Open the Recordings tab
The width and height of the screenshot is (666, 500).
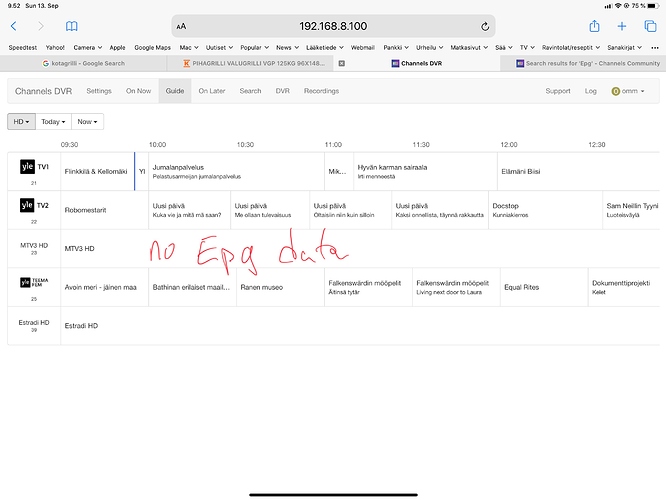coord(321,91)
